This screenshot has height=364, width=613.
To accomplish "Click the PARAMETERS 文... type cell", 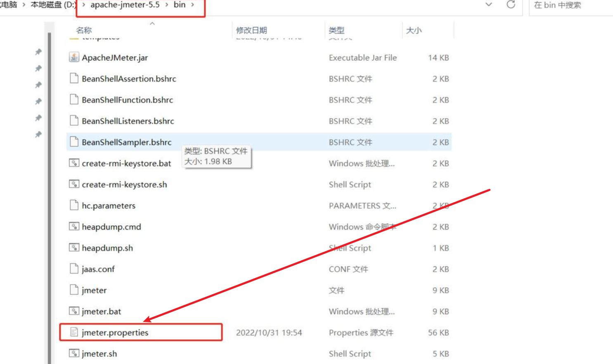I will [362, 206].
